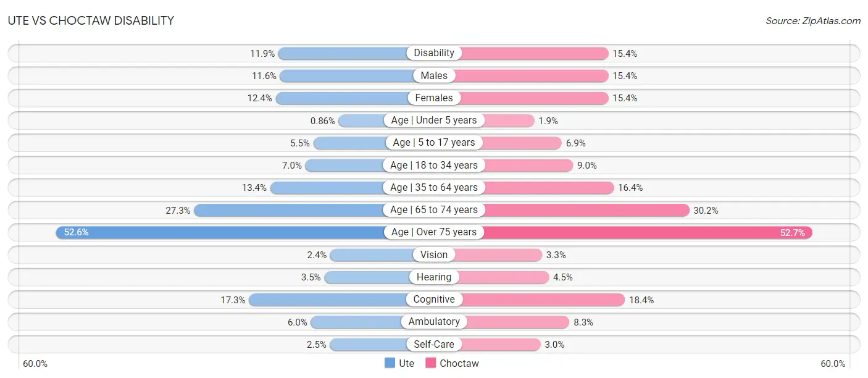Open the ZipAtlas.com source link
The width and height of the screenshot is (868, 378).
tap(813, 20)
